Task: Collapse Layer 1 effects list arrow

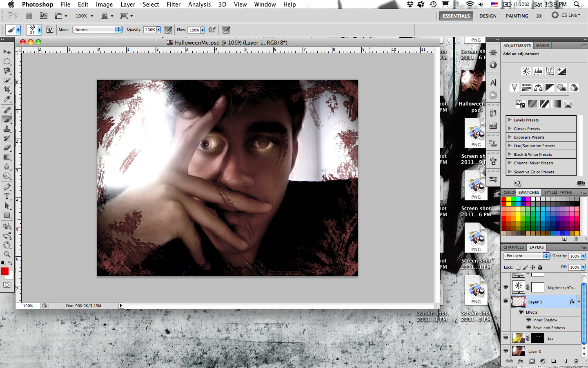Action: (579, 302)
